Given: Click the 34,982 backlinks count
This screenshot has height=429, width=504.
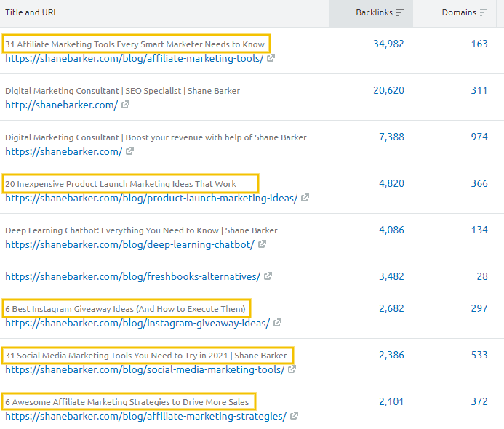Looking at the screenshot, I should 388,44.
